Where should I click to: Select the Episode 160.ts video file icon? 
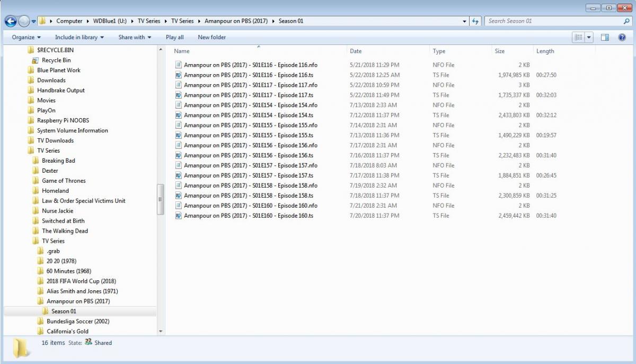(179, 216)
